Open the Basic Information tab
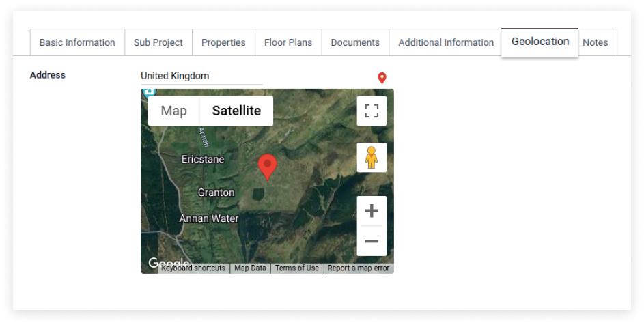This screenshot has width=644, height=325. click(77, 42)
